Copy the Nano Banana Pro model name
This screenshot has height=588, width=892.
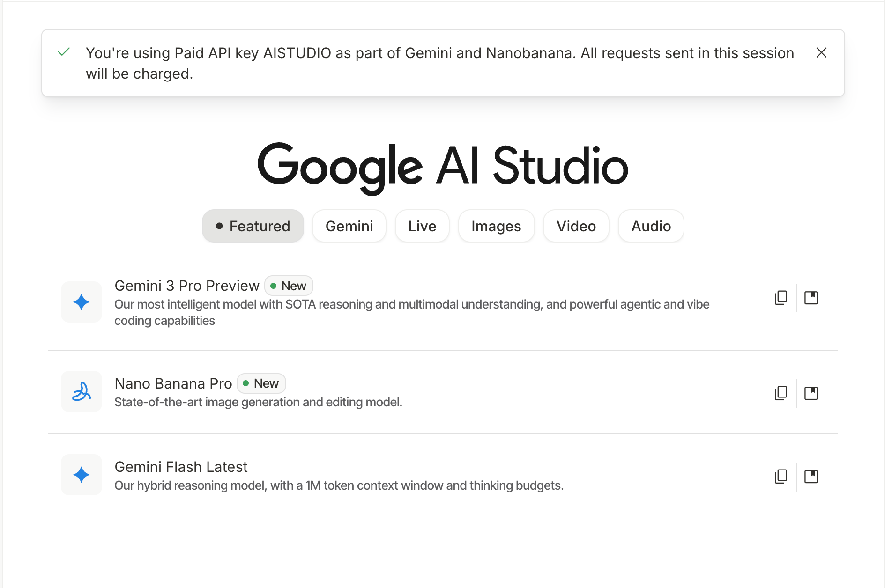pyautogui.click(x=781, y=393)
